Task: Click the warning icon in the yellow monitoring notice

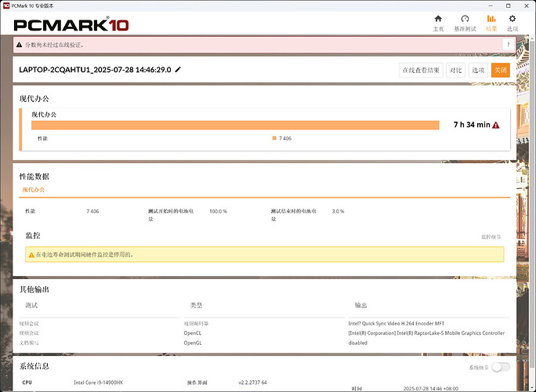Action: 31,255
